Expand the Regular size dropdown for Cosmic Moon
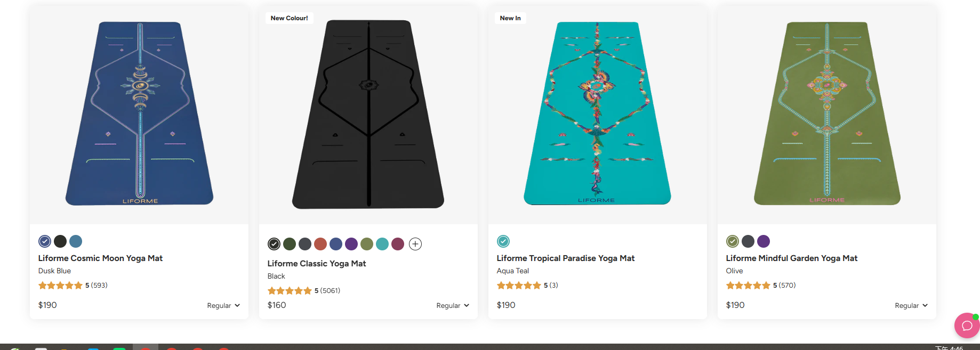This screenshot has height=350, width=980. [223, 306]
